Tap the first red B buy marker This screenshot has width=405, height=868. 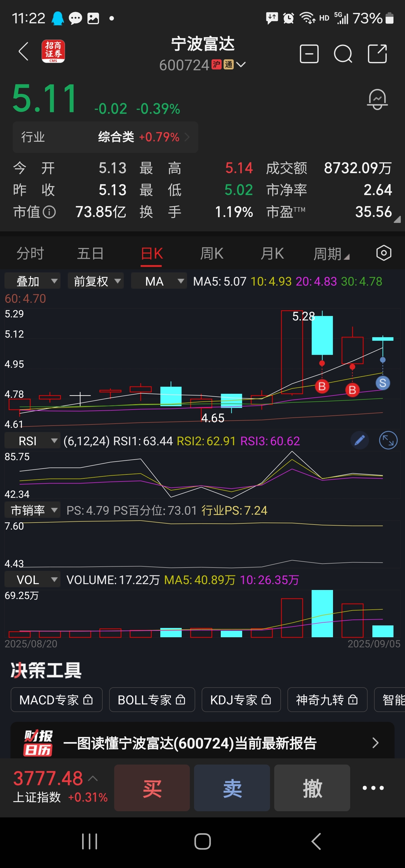point(322,386)
